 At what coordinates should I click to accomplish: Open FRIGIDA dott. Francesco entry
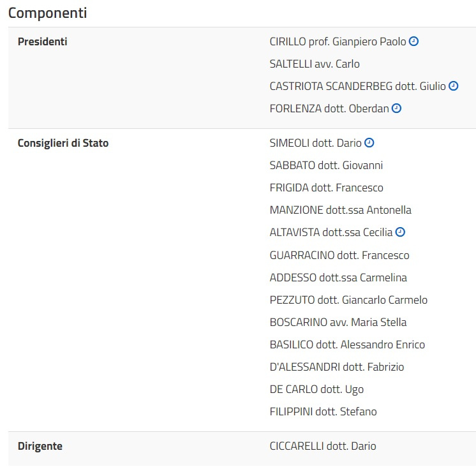[x=326, y=188]
